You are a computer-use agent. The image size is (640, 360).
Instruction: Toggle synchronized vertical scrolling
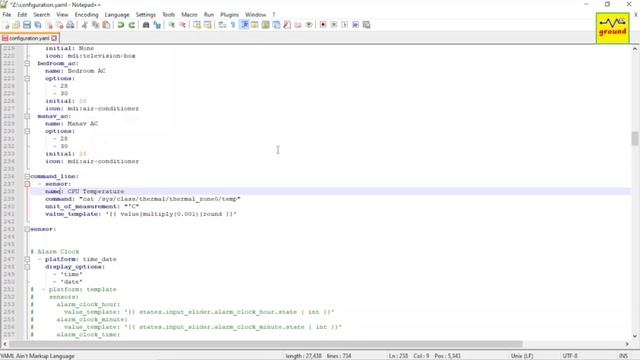point(197,25)
